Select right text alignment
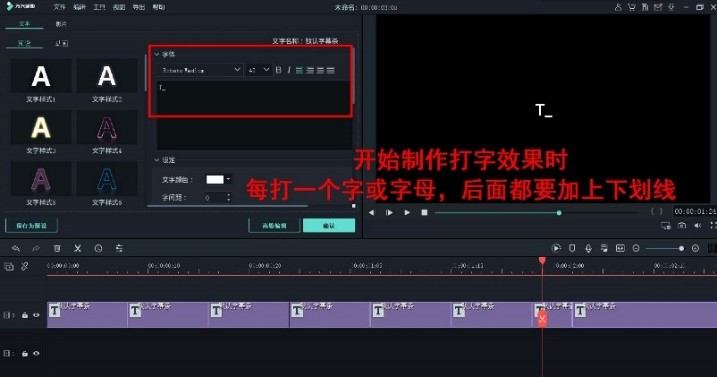Screen dimensions: 717x377 click(x=320, y=70)
